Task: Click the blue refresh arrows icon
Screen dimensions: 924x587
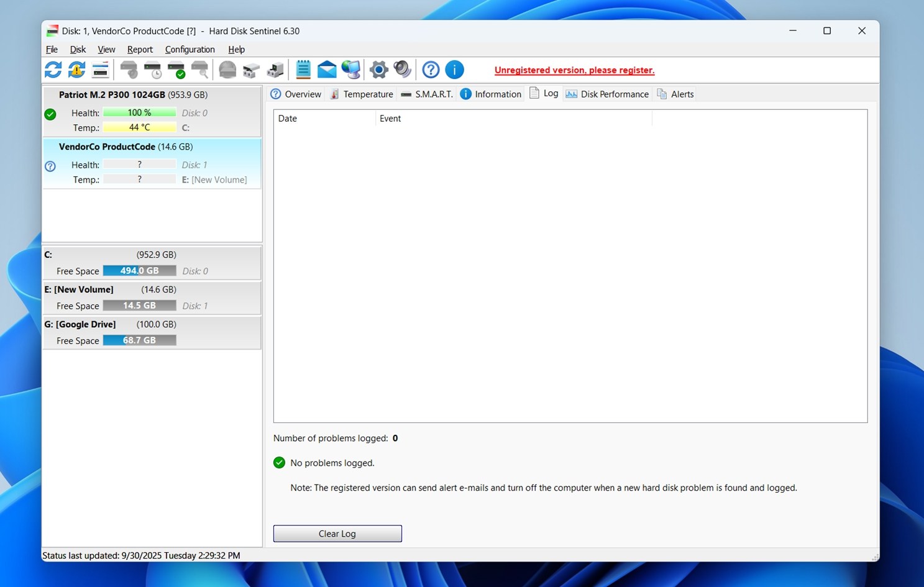Action: point(53,70)
